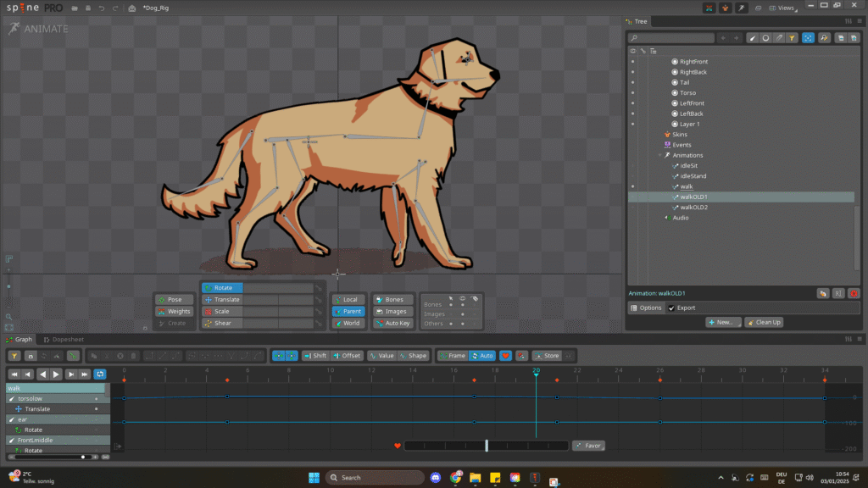This screenshot has width=868, height=488.
Task: Select the Rotate tool
Action: 223,288
